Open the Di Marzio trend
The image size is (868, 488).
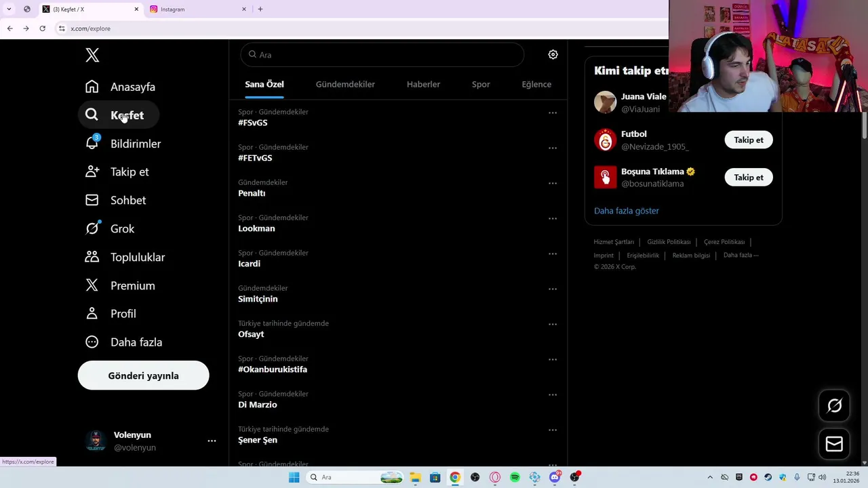click(x=257, y=405)
